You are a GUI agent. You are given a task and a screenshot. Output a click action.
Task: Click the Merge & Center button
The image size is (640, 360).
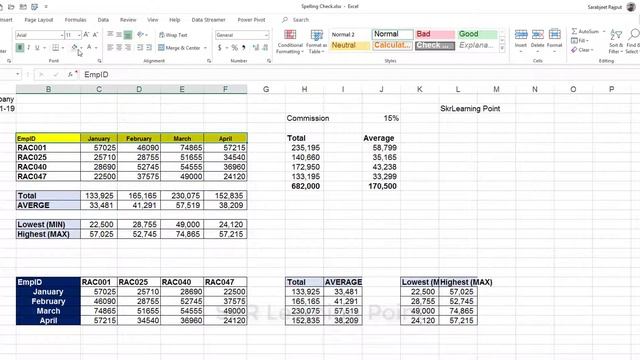click(180, 48)
